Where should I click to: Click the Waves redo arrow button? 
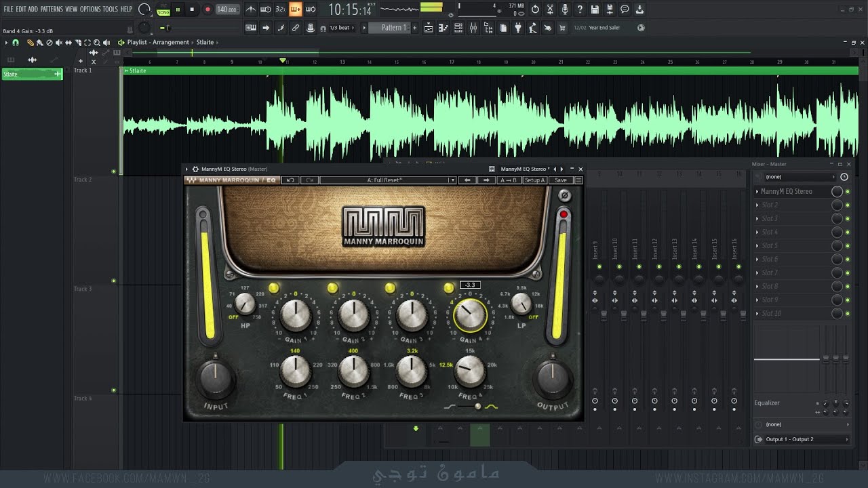tap(309, 180)
